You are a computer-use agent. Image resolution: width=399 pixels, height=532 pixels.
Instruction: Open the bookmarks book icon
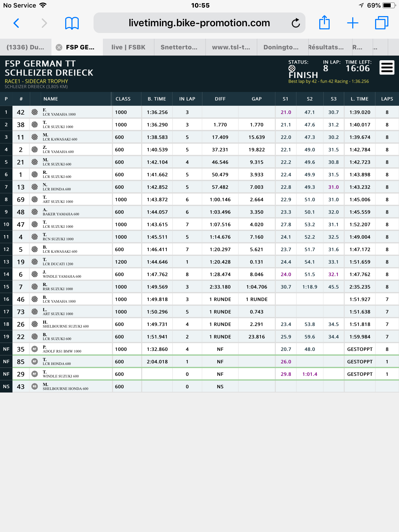coord(72,23)
